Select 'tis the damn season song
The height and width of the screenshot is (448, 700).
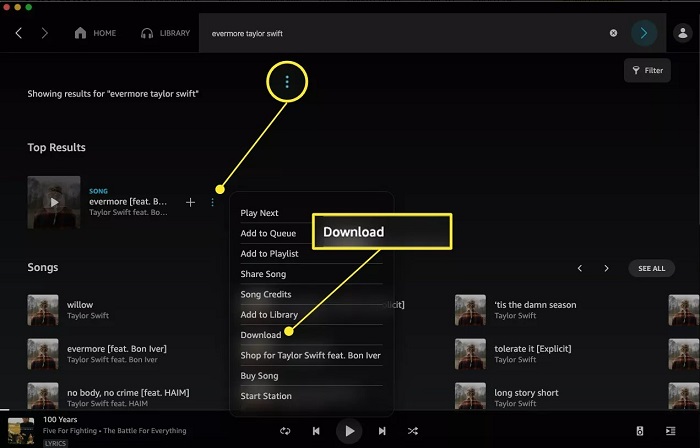(535, 305)
